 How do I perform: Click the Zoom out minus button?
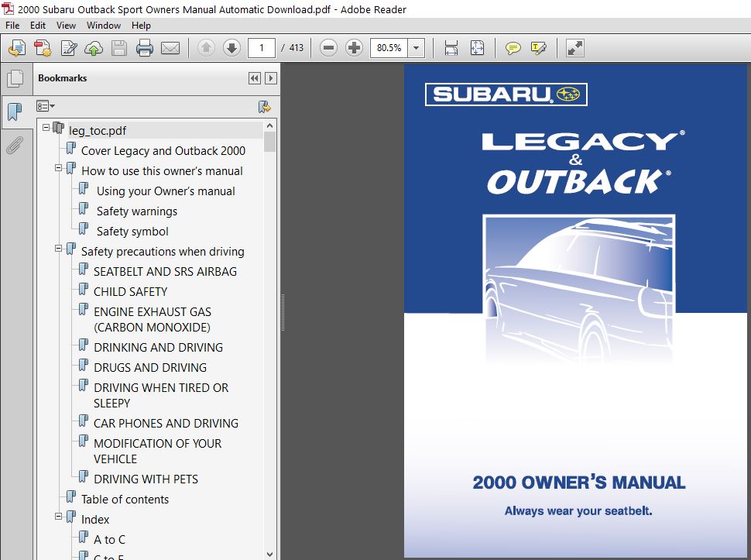328,48
